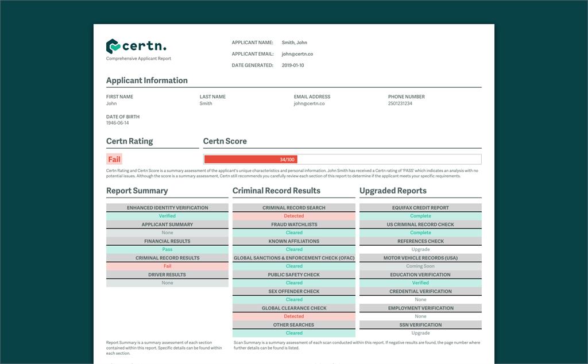Toggle the Detected status under Criminal Record Search
The image size is (588, 364).
coord(293,215)
